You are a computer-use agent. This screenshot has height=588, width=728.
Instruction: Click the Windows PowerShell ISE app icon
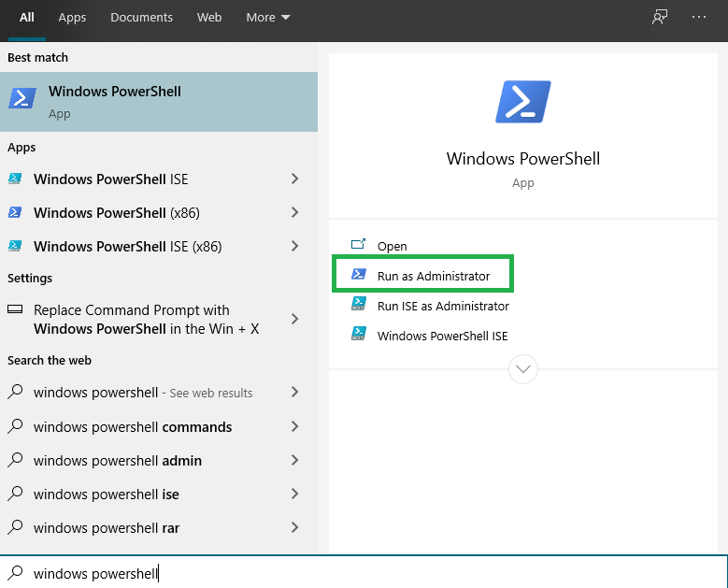(15, 179)
